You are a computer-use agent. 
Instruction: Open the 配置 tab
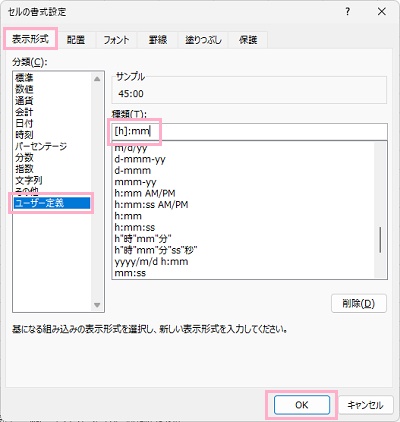tap(76, 40)
